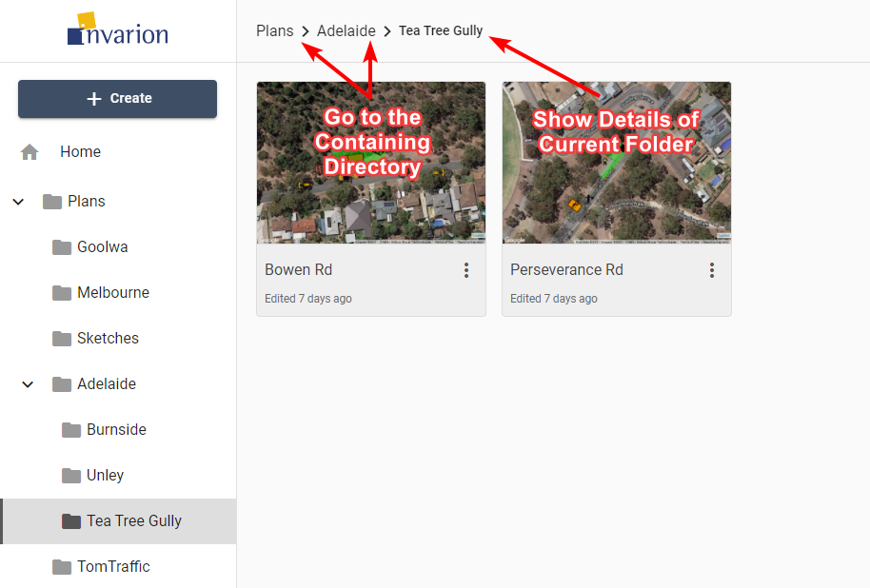Collapse the Adelaide folder chevron
Viewport: 870px width, 588px height.
pos(28,383)
